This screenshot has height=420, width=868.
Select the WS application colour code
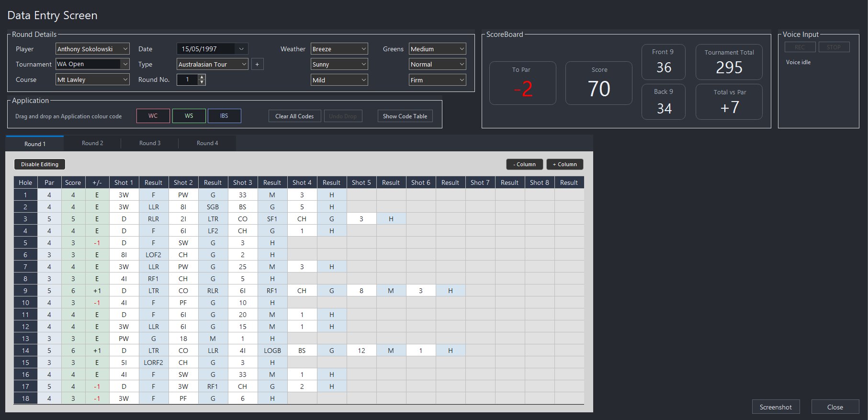tap(189, 116)
